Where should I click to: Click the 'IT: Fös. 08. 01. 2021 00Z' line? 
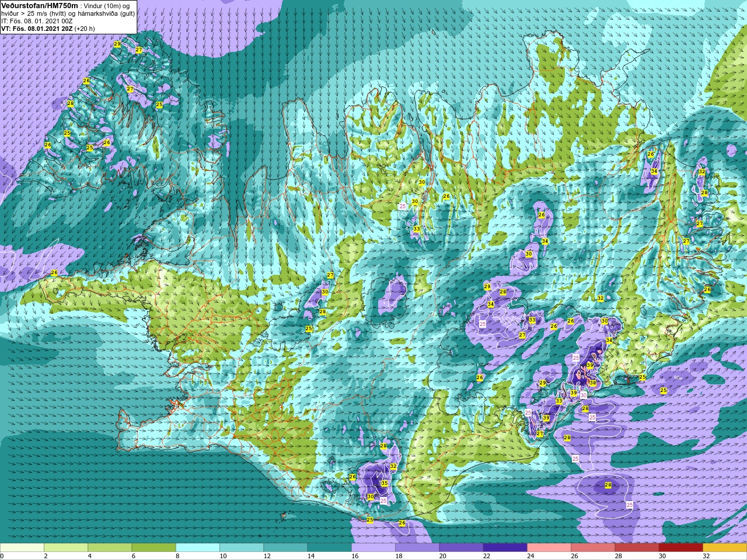(x=37, y=20)
